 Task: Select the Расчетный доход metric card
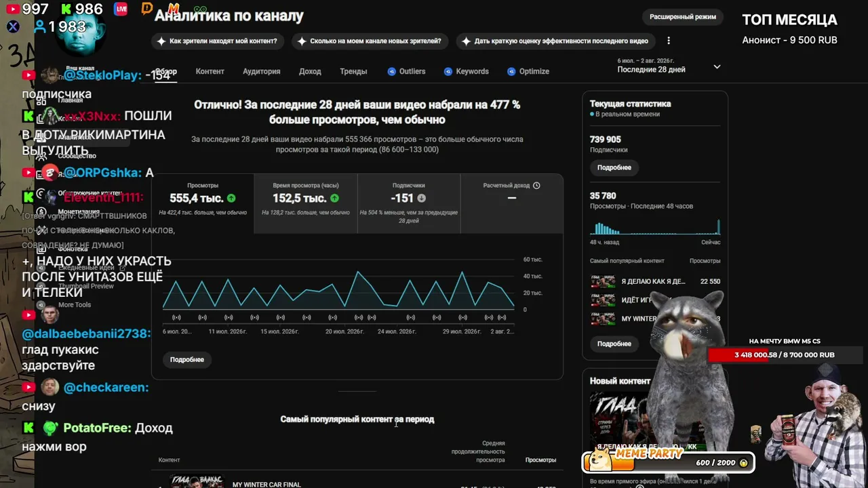pos(512,203)
